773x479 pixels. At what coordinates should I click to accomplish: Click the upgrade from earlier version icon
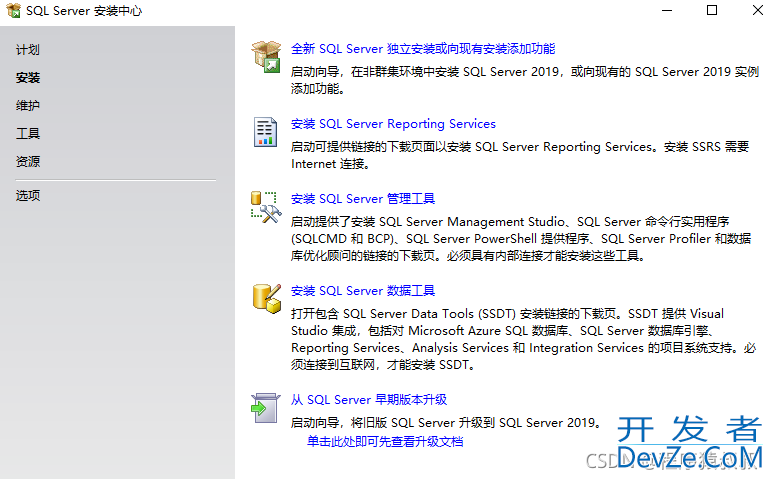tap(265, 408)
